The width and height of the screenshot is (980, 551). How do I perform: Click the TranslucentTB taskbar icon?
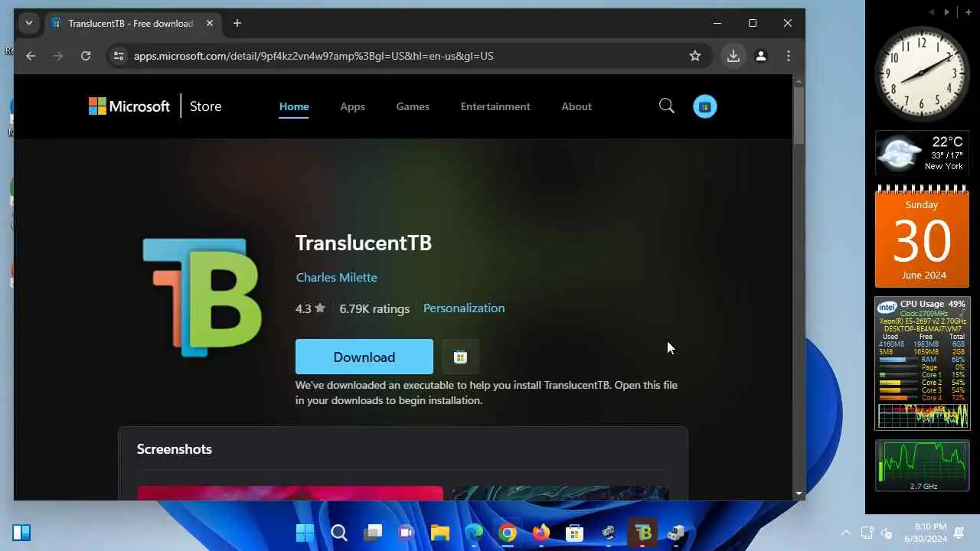tap(643, 533)
